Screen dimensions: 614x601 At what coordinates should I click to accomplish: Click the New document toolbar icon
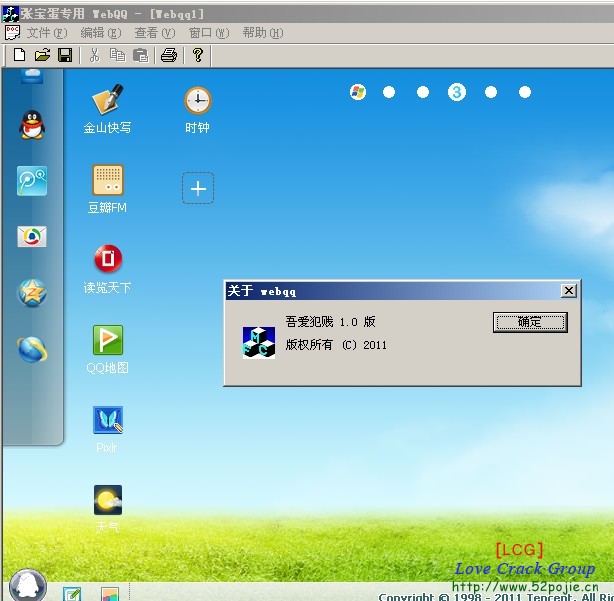coord(19,55)
